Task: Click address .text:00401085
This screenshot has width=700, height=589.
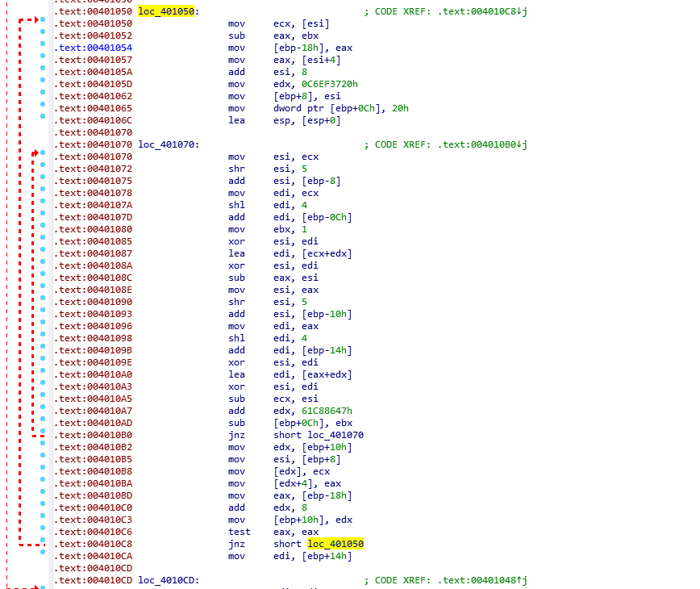Action: tap(93, 241)
